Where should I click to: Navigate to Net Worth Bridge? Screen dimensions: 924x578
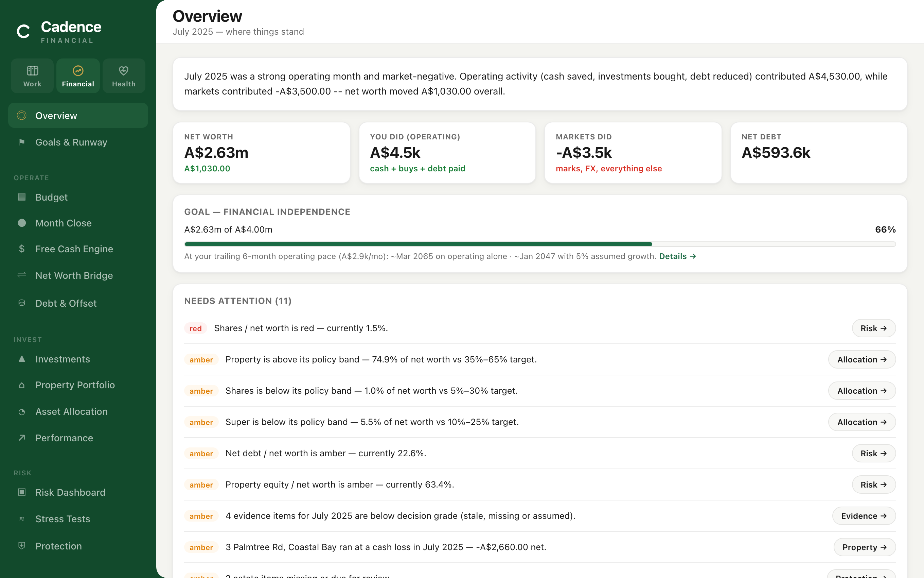coord(78,275)
